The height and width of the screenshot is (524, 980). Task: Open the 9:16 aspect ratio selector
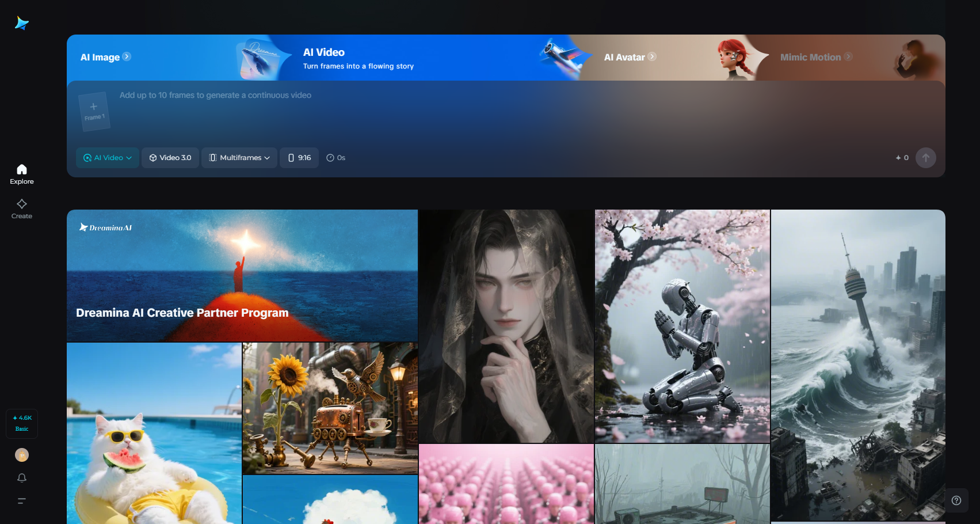pos(299,157)
